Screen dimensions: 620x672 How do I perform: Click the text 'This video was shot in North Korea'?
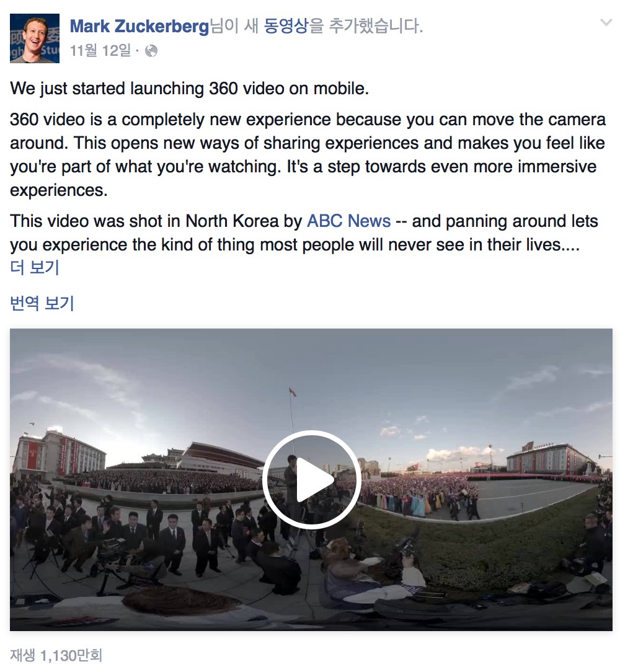coord(145,221)
